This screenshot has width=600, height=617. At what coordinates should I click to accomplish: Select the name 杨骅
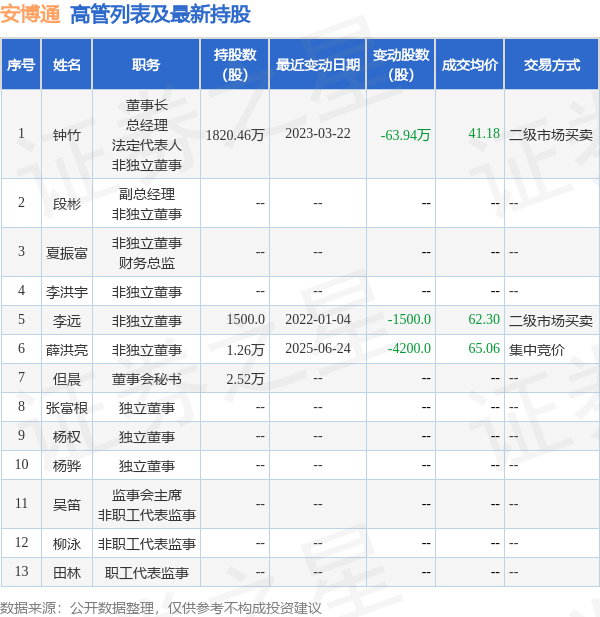tap(67, 466)
